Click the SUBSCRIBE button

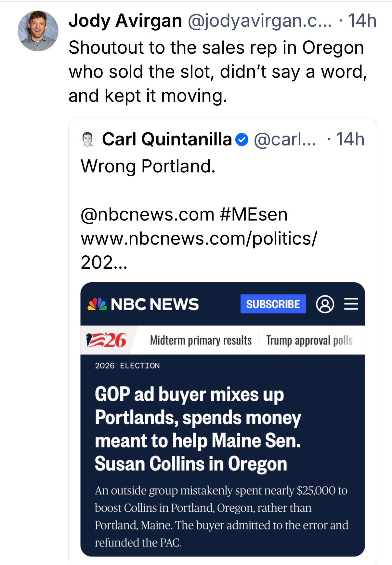coord(273,304)
